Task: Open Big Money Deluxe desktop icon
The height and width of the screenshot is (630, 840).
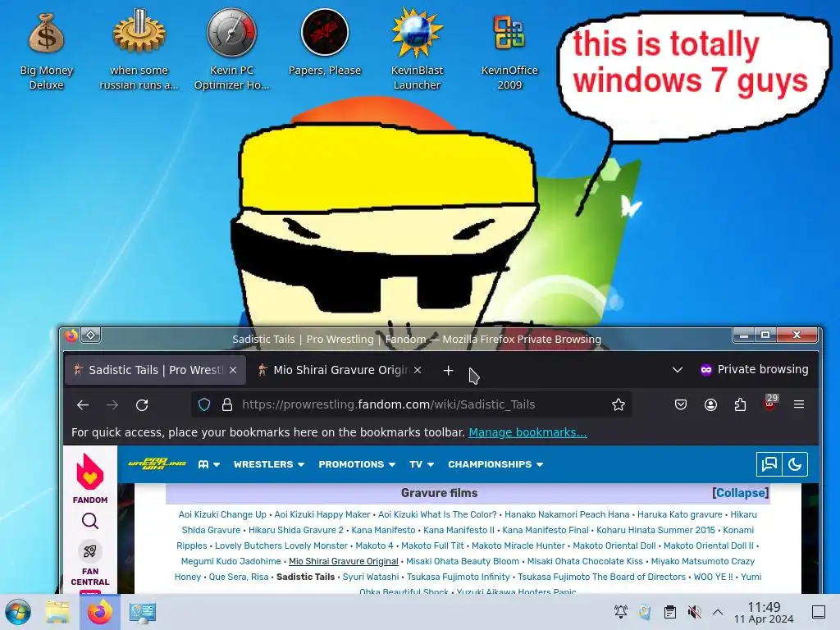Action: pyautogui.click(x=46, y=51)
